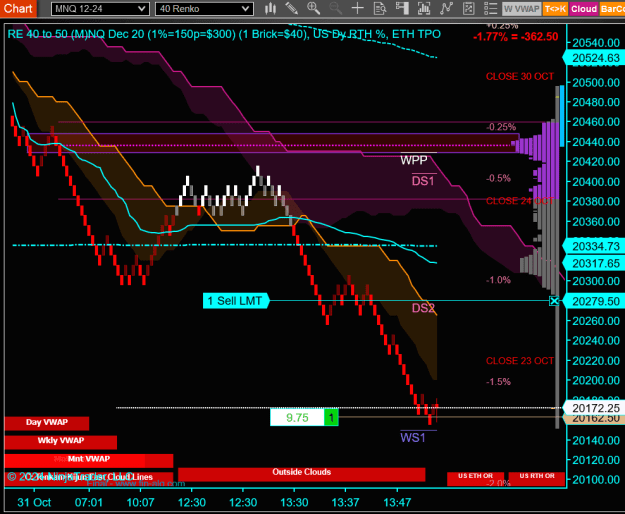The height and width of the screenshot is (514, 625).
Task: Click the 1 Sell LMT order label
Action: 236,301
